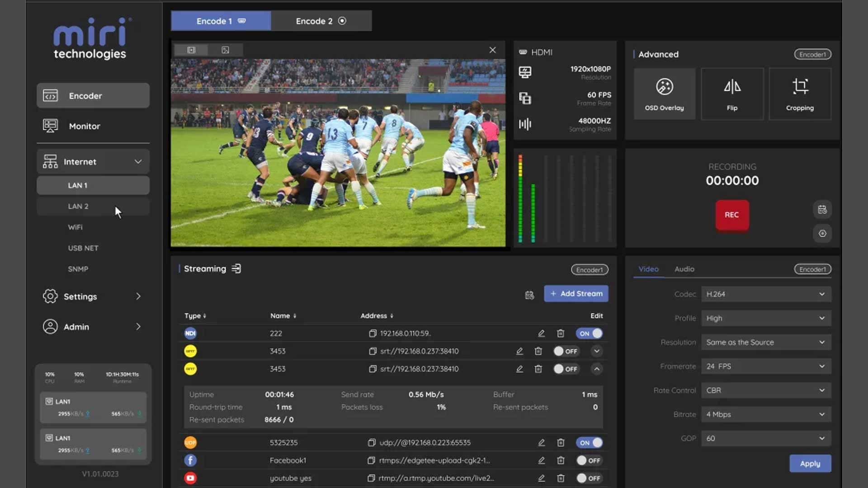
Task: Edit the NDI stream 222
Action: (x=541, y=333)
